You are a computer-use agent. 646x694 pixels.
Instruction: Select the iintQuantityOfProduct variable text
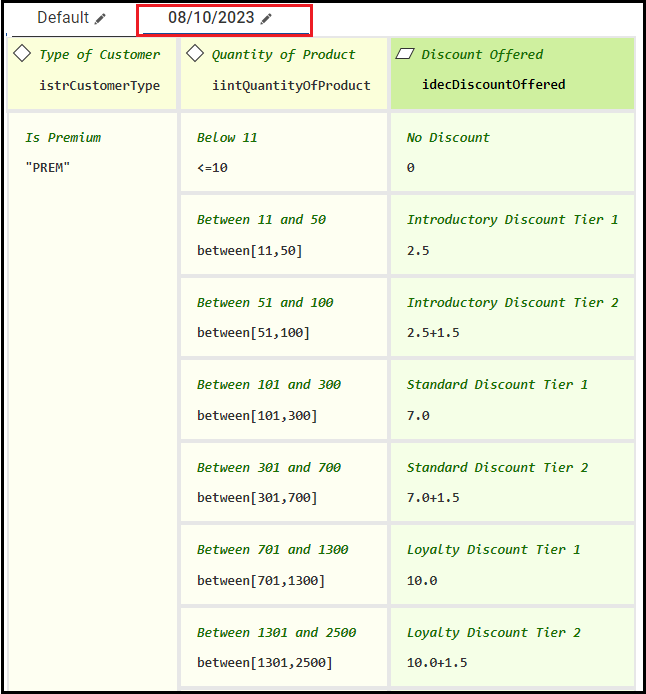[x=291, y=85]
